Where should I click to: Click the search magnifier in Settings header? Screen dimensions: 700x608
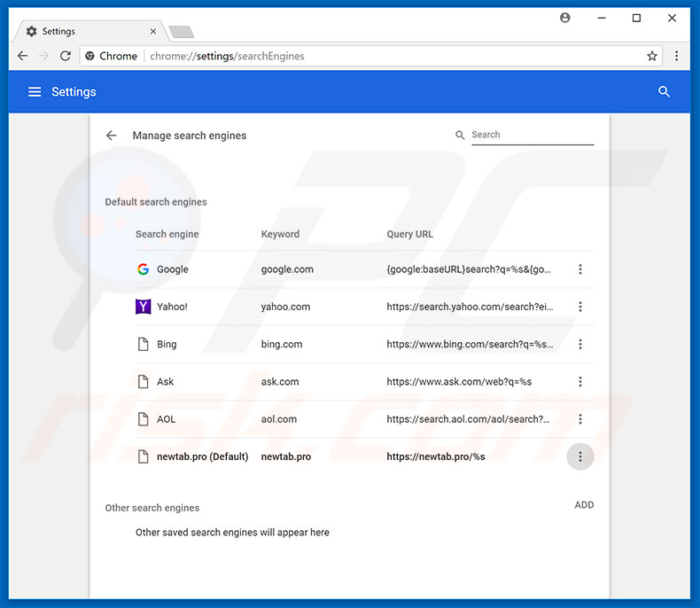(x=664, y=92)
